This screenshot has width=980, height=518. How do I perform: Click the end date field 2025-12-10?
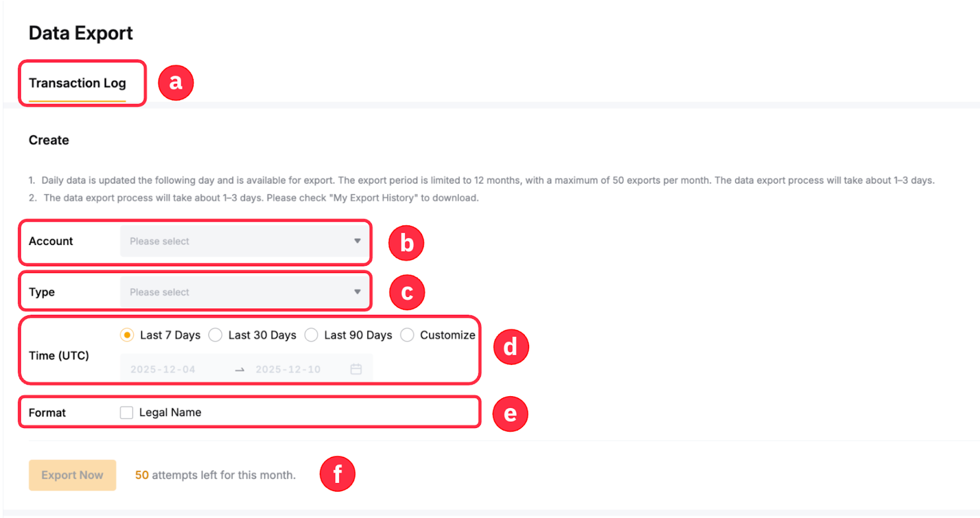click(288, 369)
